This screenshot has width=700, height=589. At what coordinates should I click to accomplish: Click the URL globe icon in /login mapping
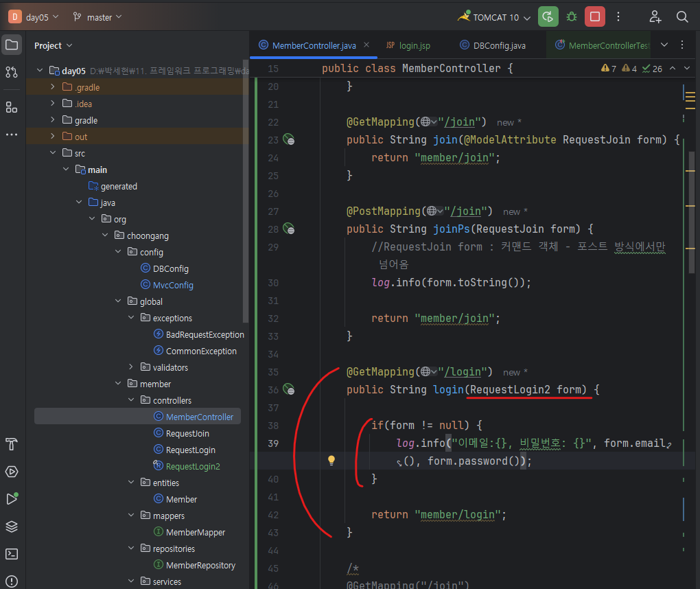pyautogui.click(x=425, y=371)
